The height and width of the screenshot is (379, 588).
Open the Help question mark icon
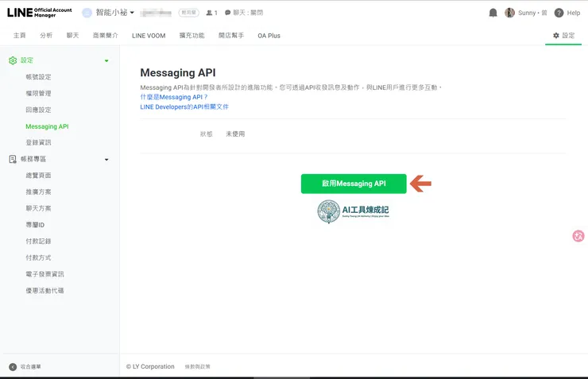click(559, 13)
